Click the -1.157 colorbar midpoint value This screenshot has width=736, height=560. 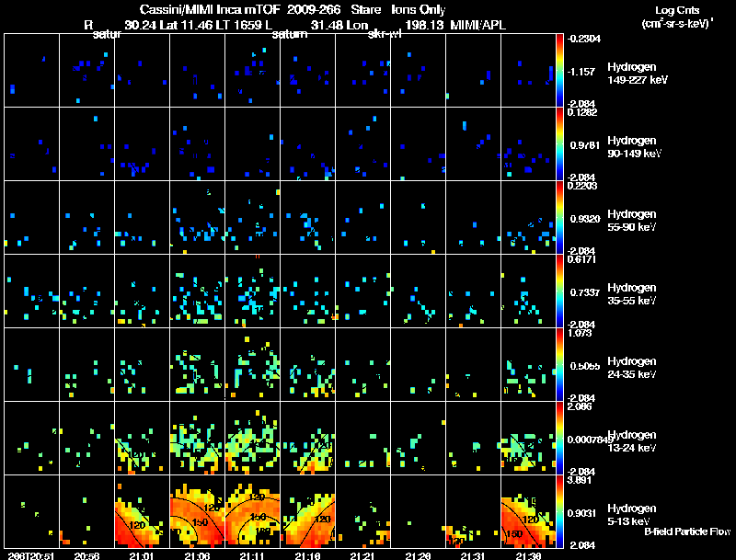[x=581, y=72]
